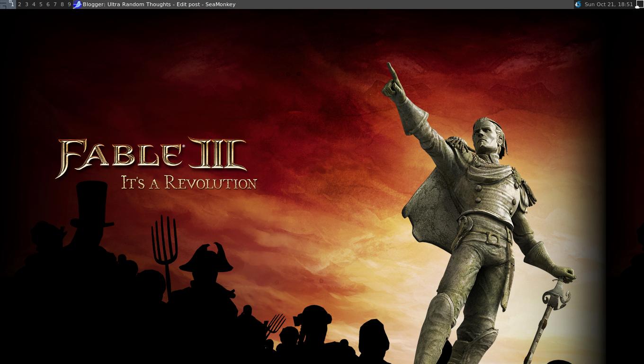
Task: Switch to workspace tag 9
Action: (x=69, y=4)
